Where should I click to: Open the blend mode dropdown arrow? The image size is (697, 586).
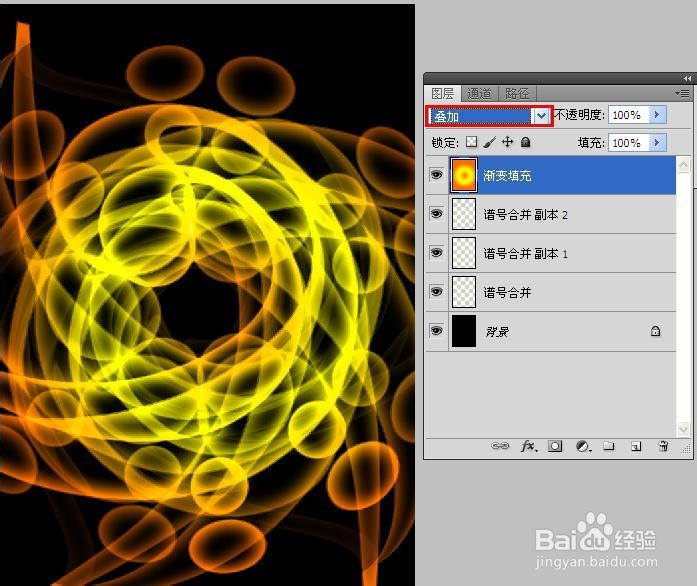tap(541, 116)
